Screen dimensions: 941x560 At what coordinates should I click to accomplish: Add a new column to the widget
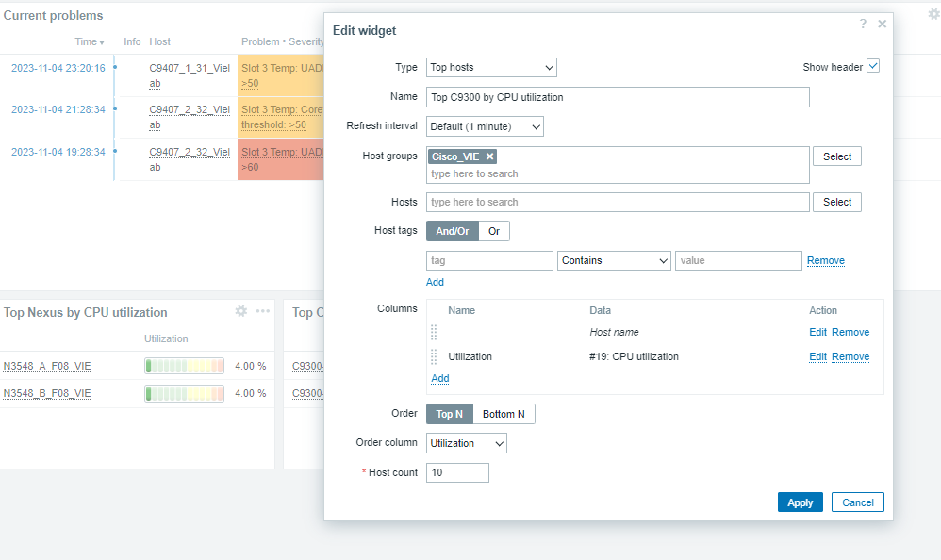440,378
